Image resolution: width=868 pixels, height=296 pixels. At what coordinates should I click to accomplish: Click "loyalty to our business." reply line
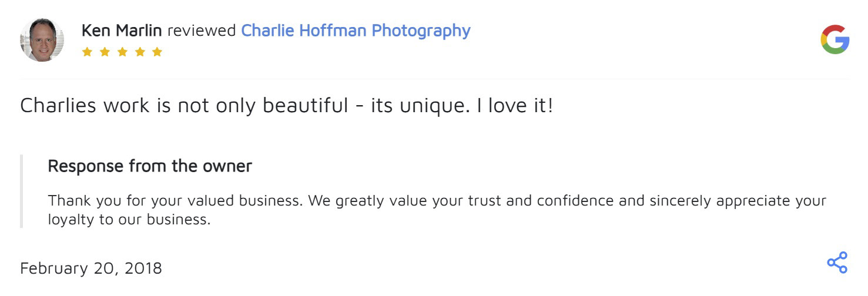[x=129, y=220]
